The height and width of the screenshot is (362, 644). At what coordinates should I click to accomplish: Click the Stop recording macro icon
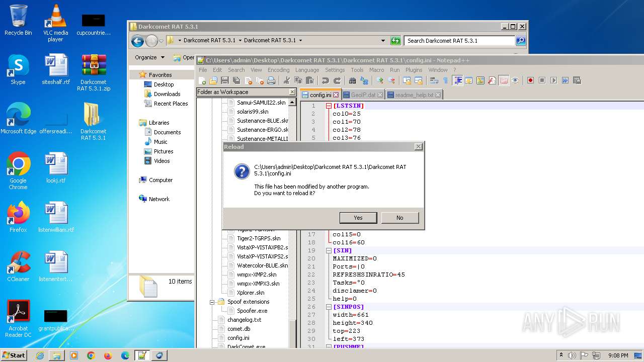542,80
